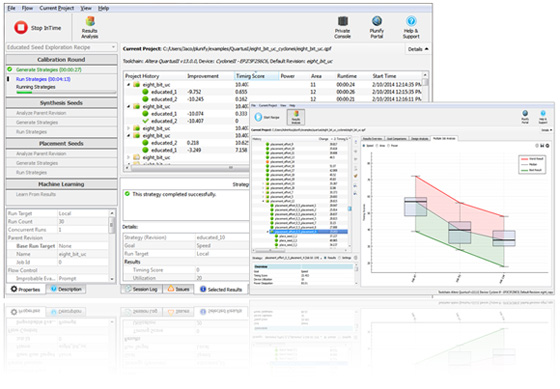This screenshot has height=389, width=560.
Task: Launch the Plunify Portal globe icon
Action: point(377,21)
